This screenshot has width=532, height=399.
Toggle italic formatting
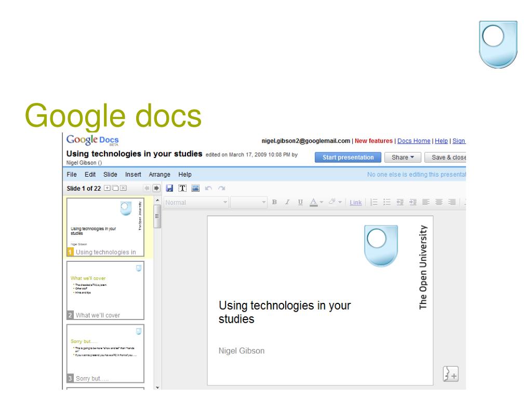click(x=287, y=202)
